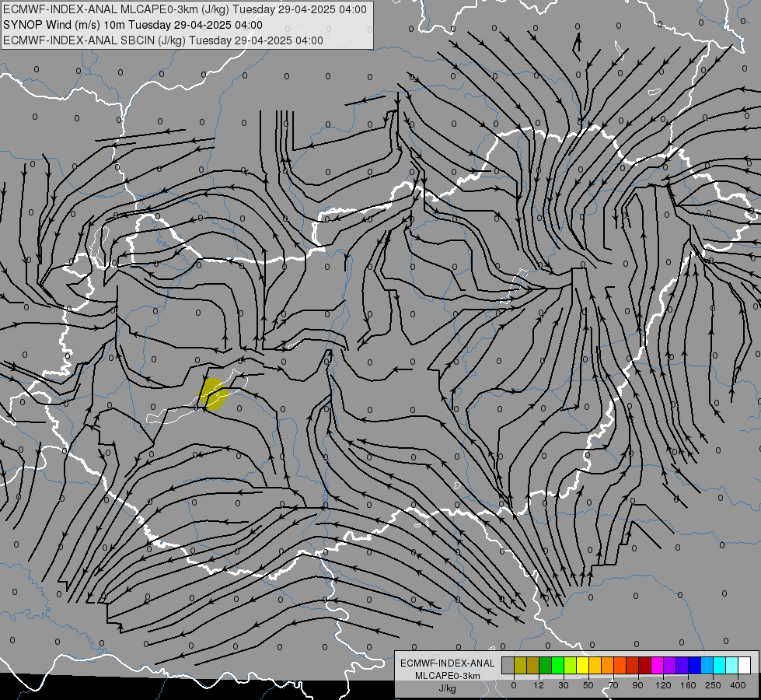761x700 pixels.
Task: Click the pure yellow legend swatch
Action: point(583,665)
